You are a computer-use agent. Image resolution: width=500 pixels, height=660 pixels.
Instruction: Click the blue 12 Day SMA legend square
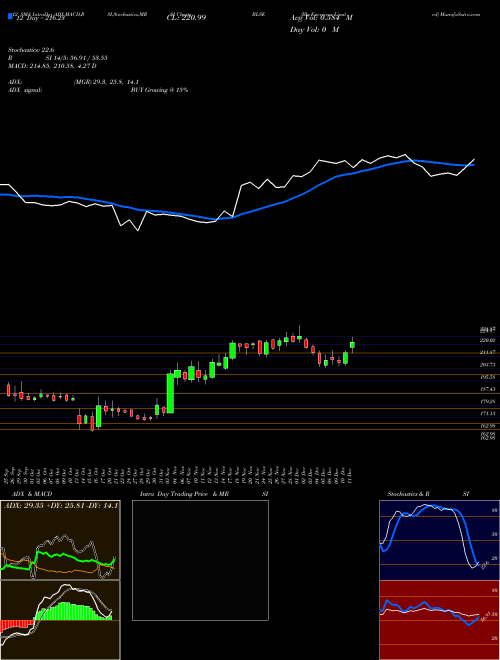pos(10,16)
